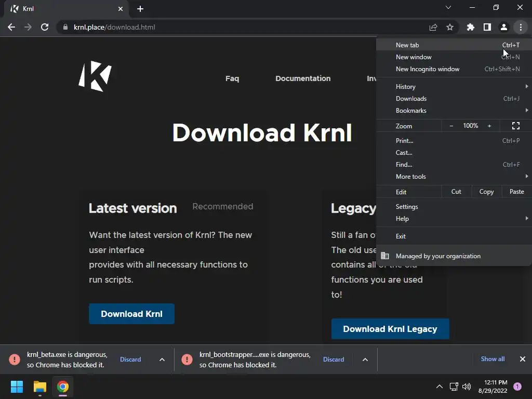Expand options for krnl_beta.exe download
This screenshot has height=399, width=532.
click(162, 360)
